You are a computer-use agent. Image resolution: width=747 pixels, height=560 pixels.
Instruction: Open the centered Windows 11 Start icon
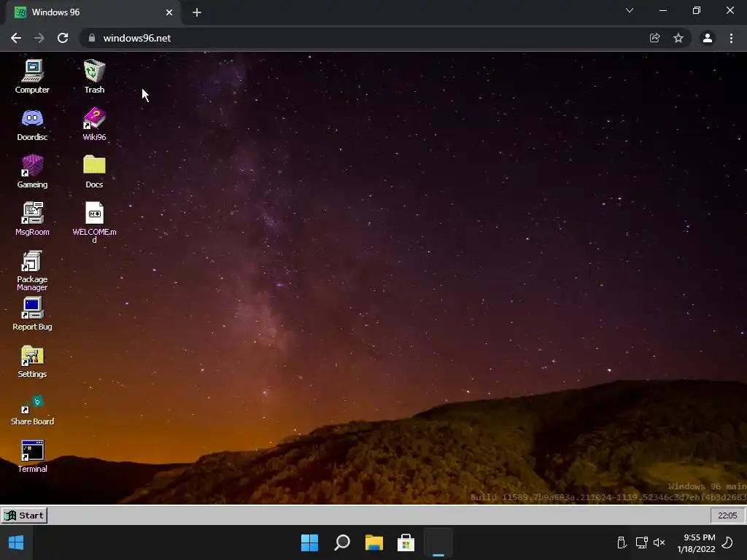click(x=309, y=542)
